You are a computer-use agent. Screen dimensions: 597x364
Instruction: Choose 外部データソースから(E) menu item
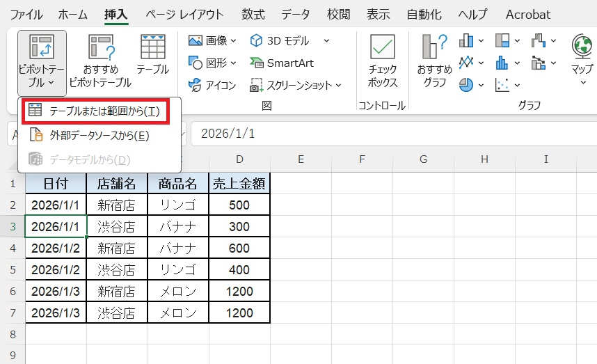(99, 136)
